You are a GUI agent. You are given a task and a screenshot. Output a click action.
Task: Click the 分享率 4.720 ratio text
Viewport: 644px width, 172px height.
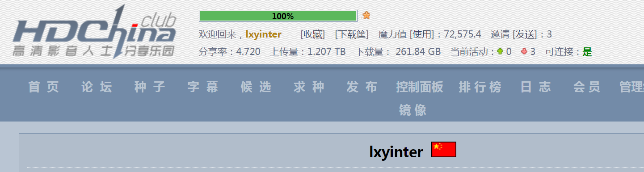230,52
